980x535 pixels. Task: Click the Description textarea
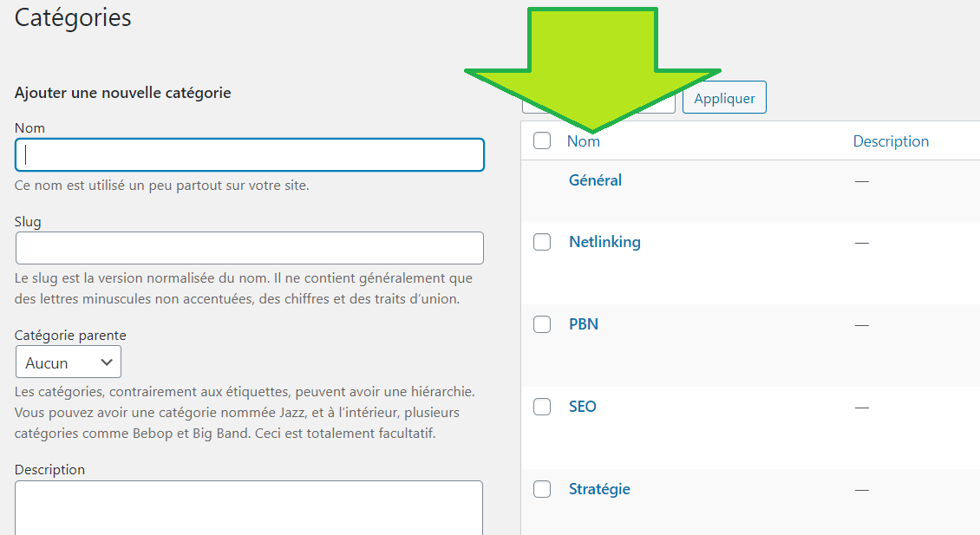click(249, 507)
